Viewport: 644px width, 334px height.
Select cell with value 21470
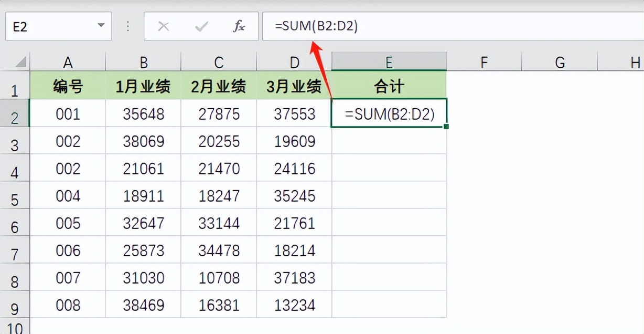[219, 168]
